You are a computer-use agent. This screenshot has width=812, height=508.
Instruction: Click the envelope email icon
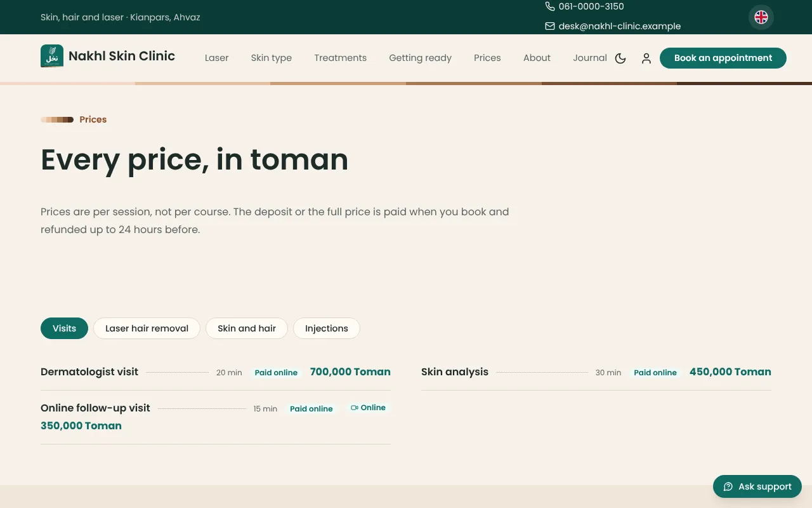(550, 26)
